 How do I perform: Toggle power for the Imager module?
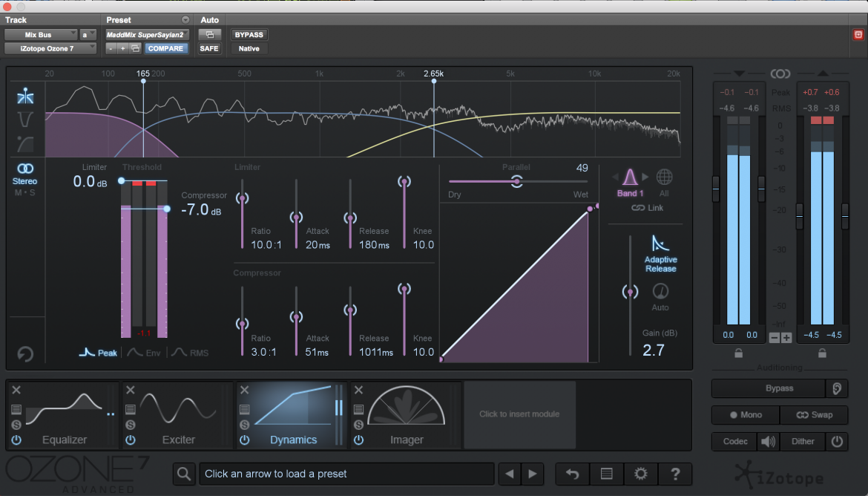pyautogui.click(x=359, y=440)
